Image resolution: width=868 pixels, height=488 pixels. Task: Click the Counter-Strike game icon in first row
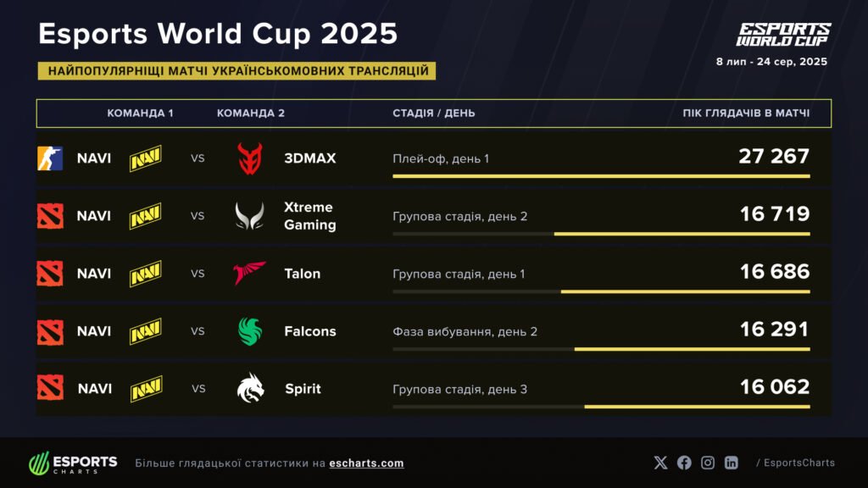50,158
